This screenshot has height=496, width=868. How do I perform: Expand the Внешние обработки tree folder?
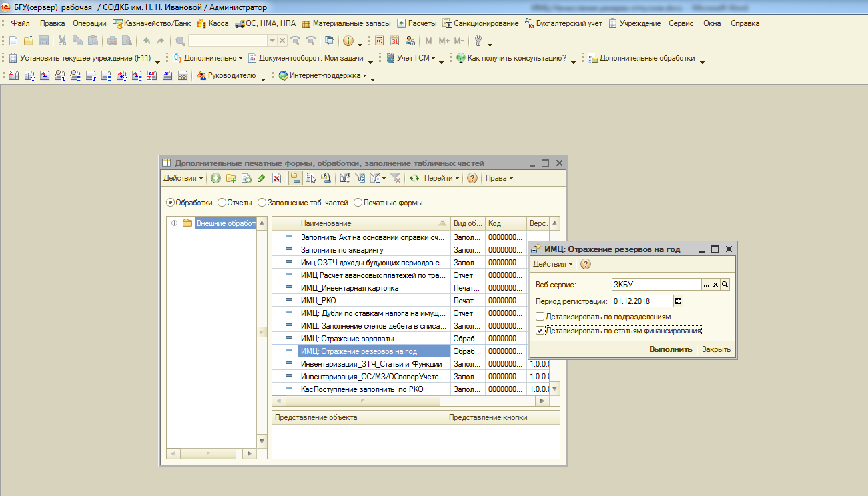coord(174,223)
